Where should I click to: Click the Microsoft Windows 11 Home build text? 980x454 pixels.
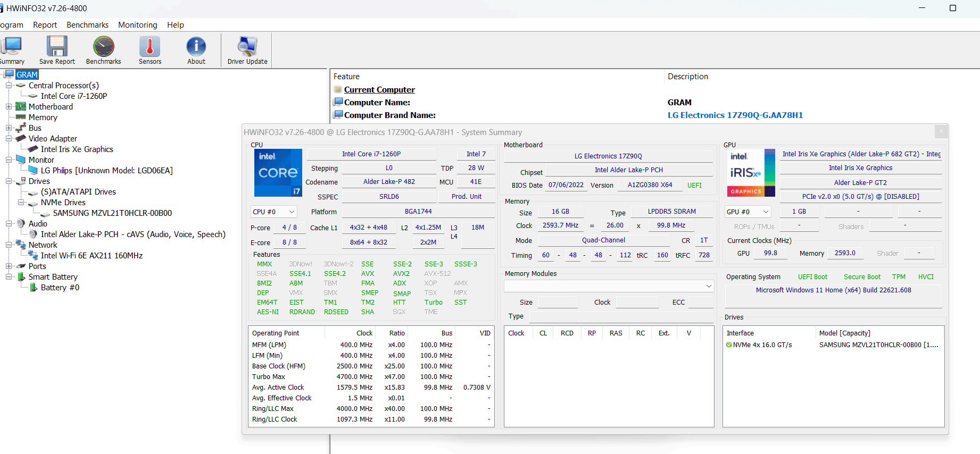click(833, 290)
